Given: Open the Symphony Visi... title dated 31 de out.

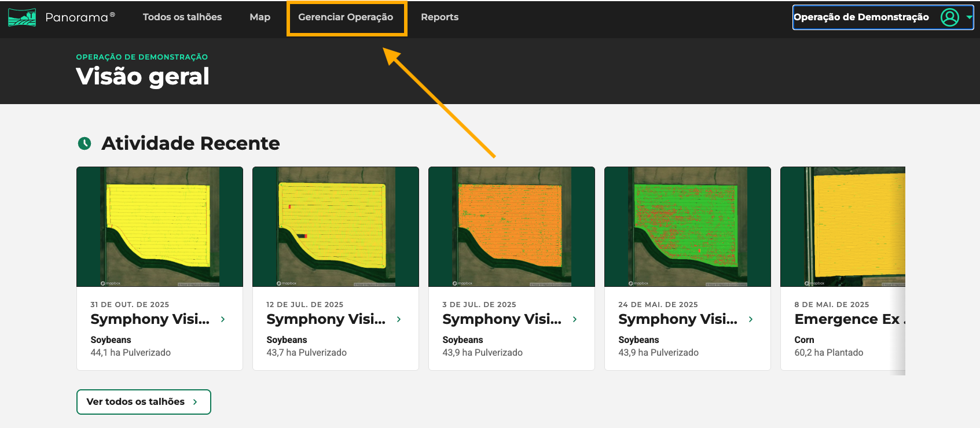Looking at the screenshot, I should coord(150,319).
